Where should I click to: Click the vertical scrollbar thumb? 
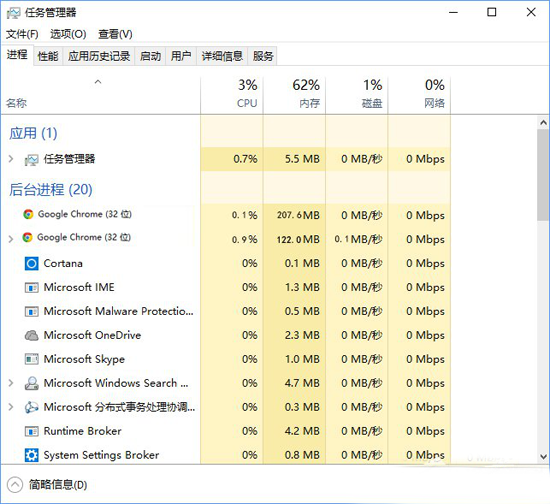click(543, 175)
